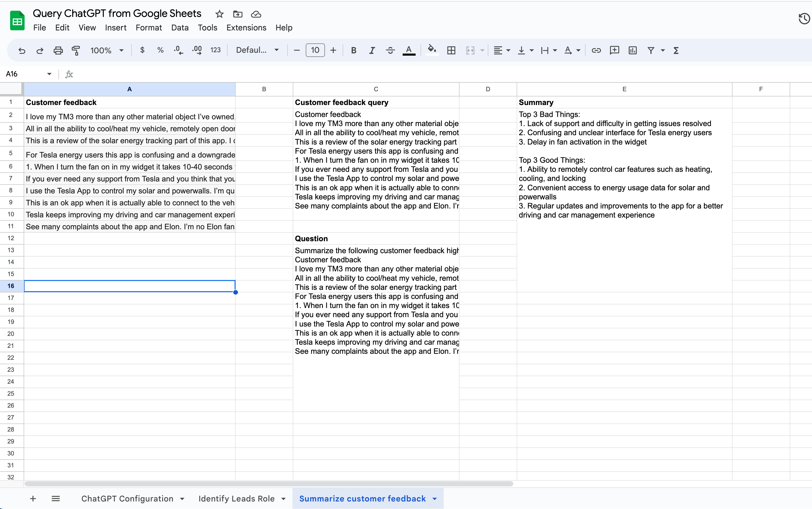Print the spreadsheet with printer icon
The image size is (812, 509).
click(x=58, y=50)
